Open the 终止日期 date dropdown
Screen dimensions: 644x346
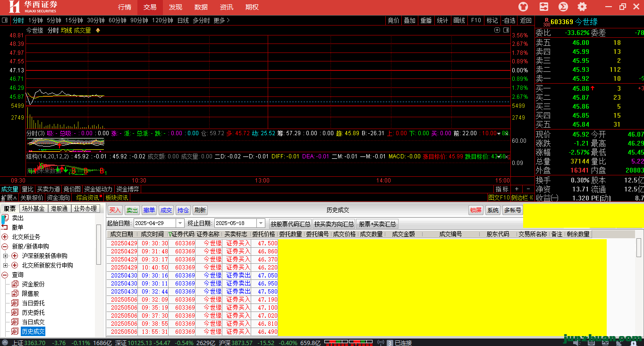pyautogui.click(x=261, y=223)
